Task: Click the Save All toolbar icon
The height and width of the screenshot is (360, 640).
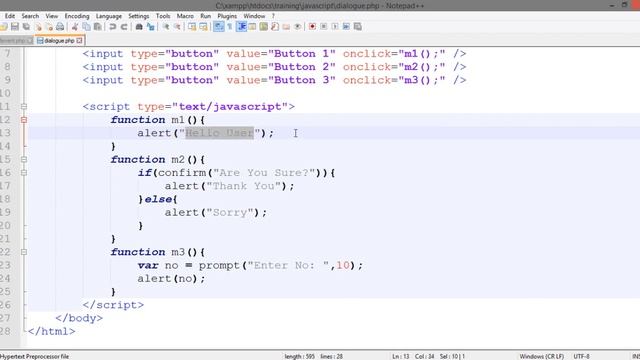Action: tap(26, 27)
